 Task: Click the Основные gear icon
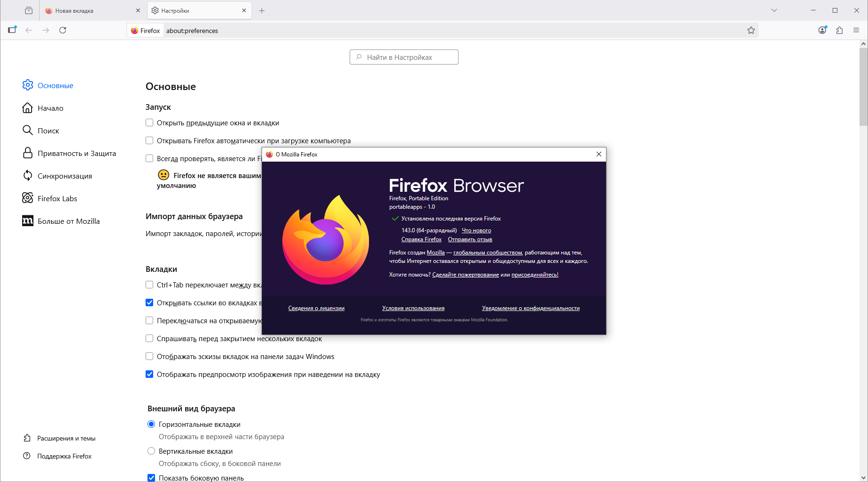coord(28,85)
